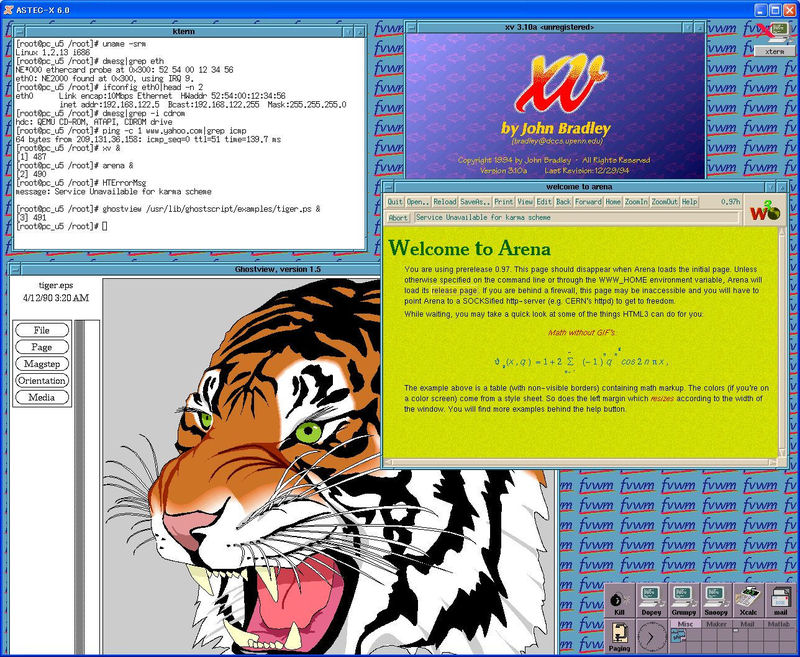Switch to the Maker desk tab
800x657 pixels.
716,624
